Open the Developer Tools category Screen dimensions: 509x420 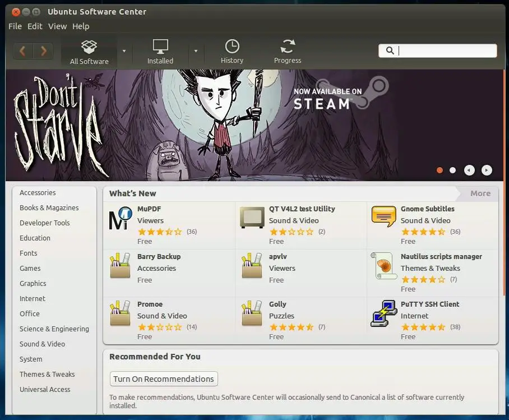[x=45, y=223]
